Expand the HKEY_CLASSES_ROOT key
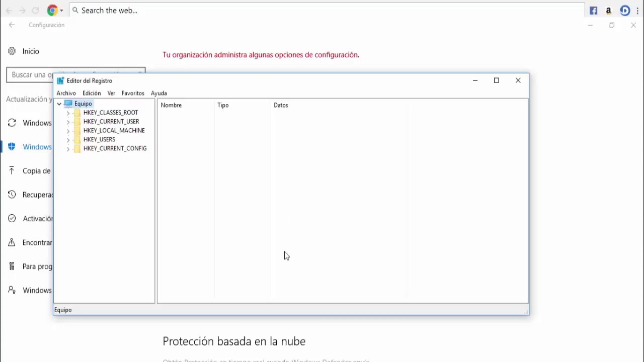Viewport: 644px width, 362px height. [x=68, y=113]
